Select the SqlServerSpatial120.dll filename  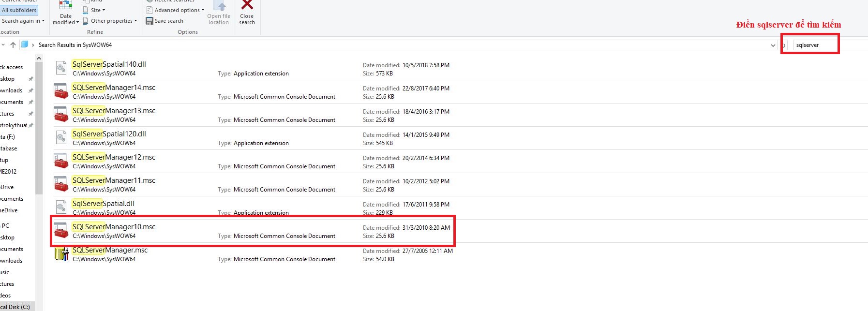click(x=109, y=134)
